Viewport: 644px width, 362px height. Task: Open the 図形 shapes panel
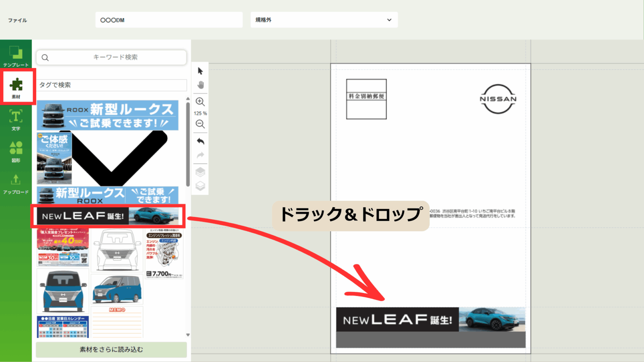pyautogui.click(x=16, y=151)
